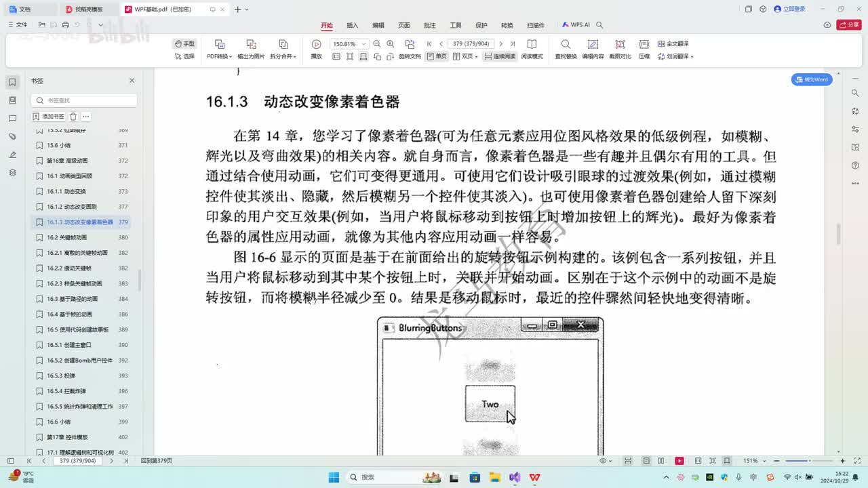The image size is (868, 488).
Task: Open the 双页 double page dropdown
Action: point(465,56)
